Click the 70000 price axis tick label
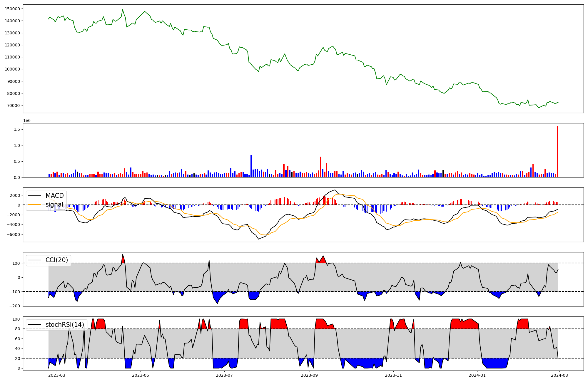This screenshot has height=382, width=588. point(14,105)
